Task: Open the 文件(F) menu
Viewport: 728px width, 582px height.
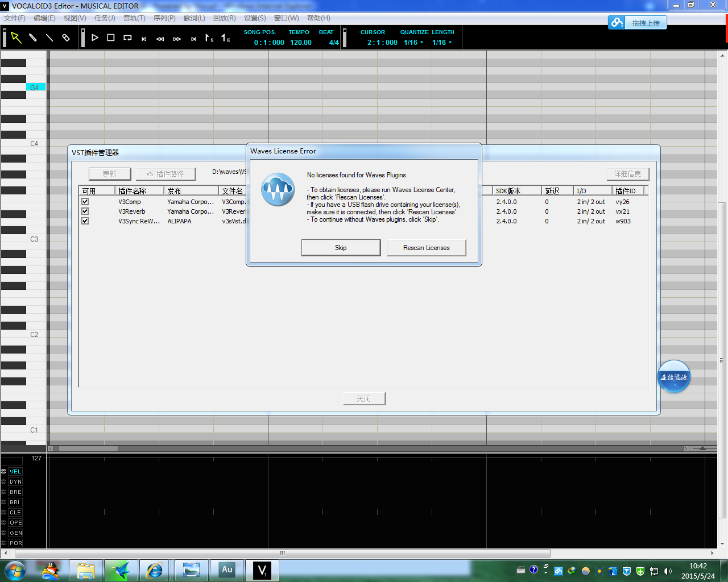Action: coord(15,18)
